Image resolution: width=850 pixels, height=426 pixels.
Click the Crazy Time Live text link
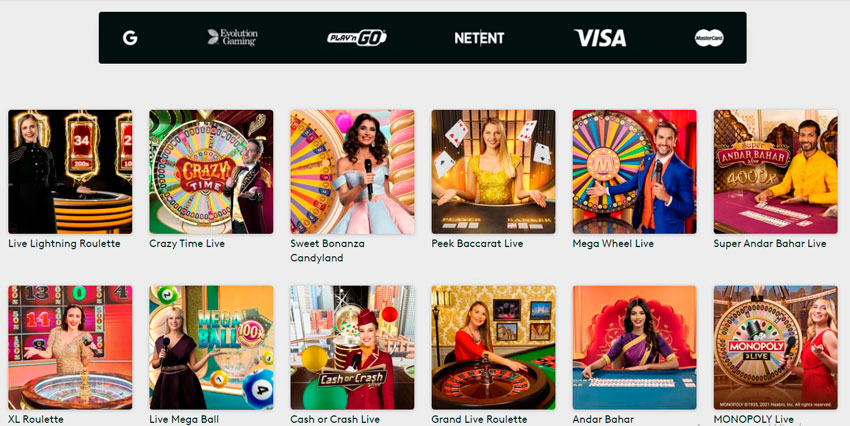(187, 244)
